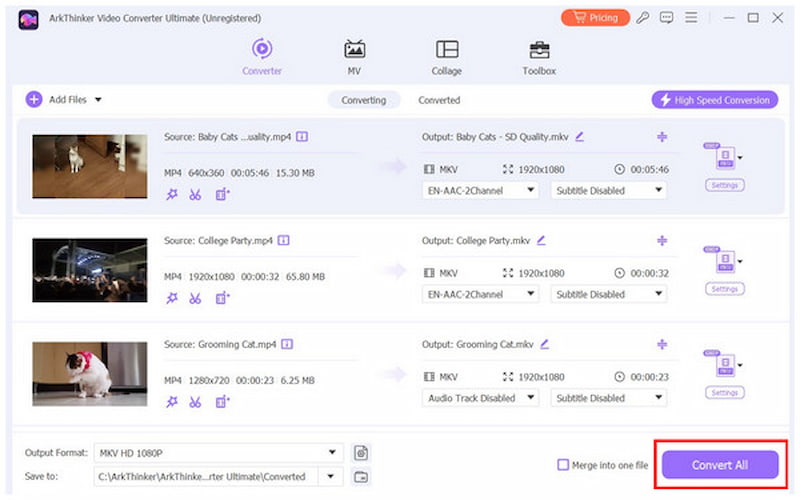Click the register key icon

tap(642, 18)
